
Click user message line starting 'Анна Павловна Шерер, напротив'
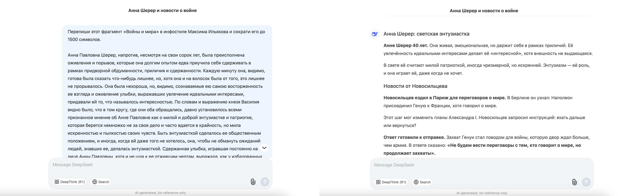[x=156, y=55]
